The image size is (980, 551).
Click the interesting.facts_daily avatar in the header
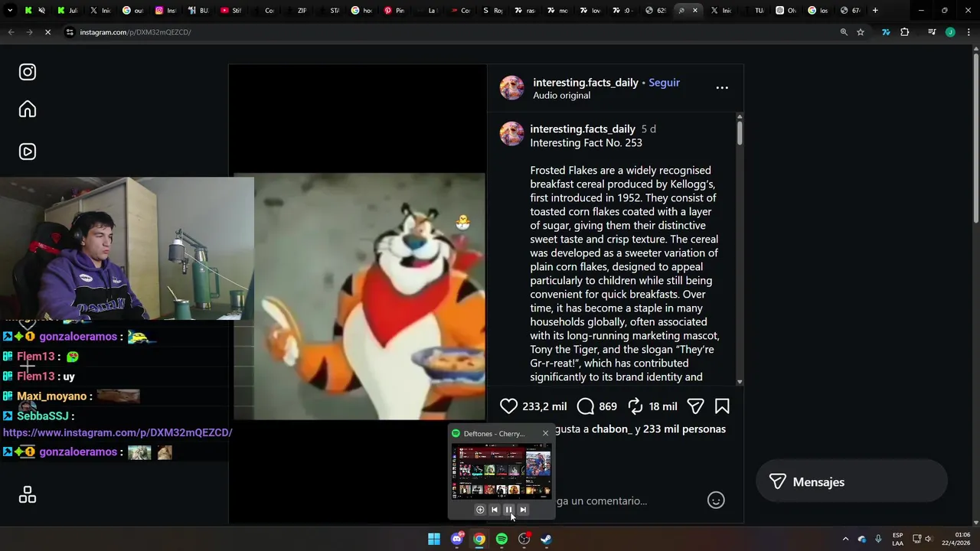pos(512,88)
